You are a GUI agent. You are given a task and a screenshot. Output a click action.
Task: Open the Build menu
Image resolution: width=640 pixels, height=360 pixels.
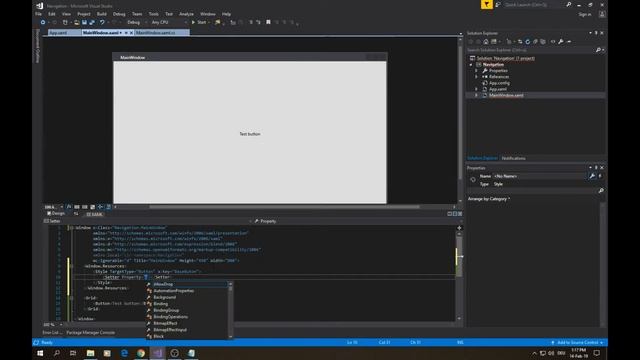[102, 14]
